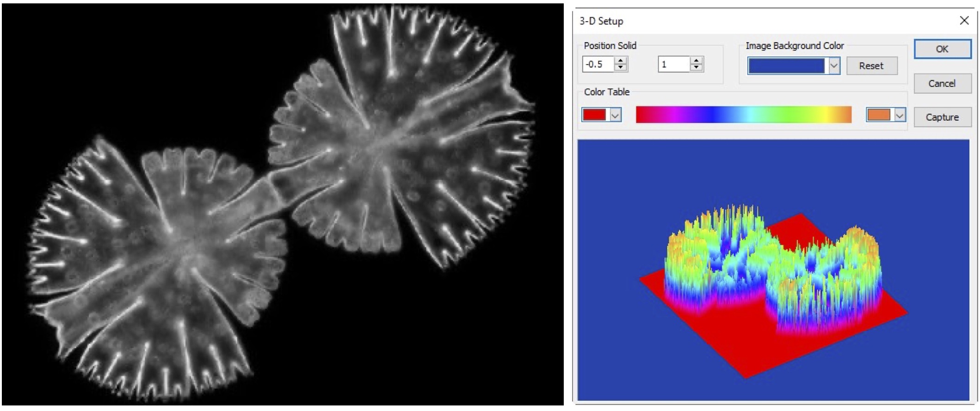The height and width of the screenshot is (411, 980).
Task: Open the Image Background Color dropdown arrow
Action: click(834, 66)
